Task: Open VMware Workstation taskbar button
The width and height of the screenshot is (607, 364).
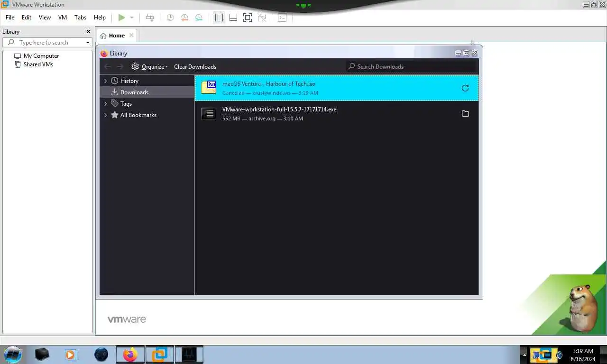Action: (x=159, y=355)
